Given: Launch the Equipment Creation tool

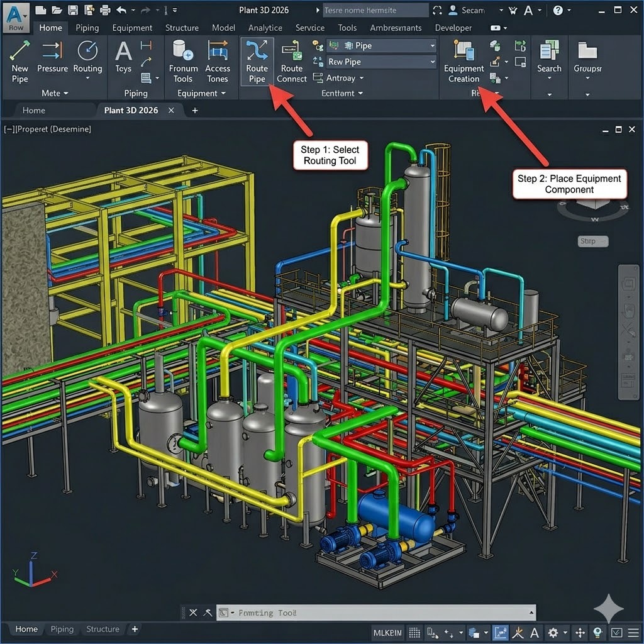Looking at the screenshot, I should (x=464, y=62).
